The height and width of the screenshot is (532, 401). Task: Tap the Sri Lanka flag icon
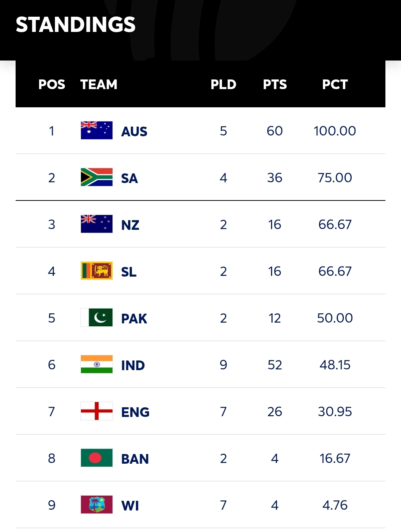[97, 271]
